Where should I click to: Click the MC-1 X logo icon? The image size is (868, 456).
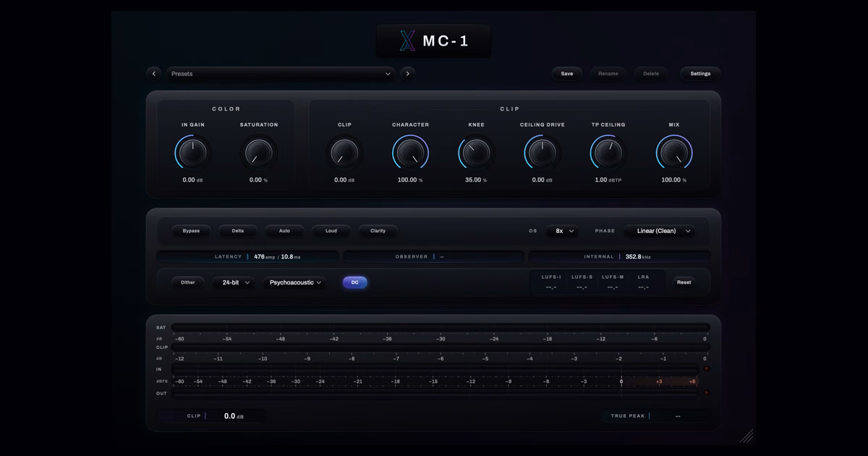(407, 41)
